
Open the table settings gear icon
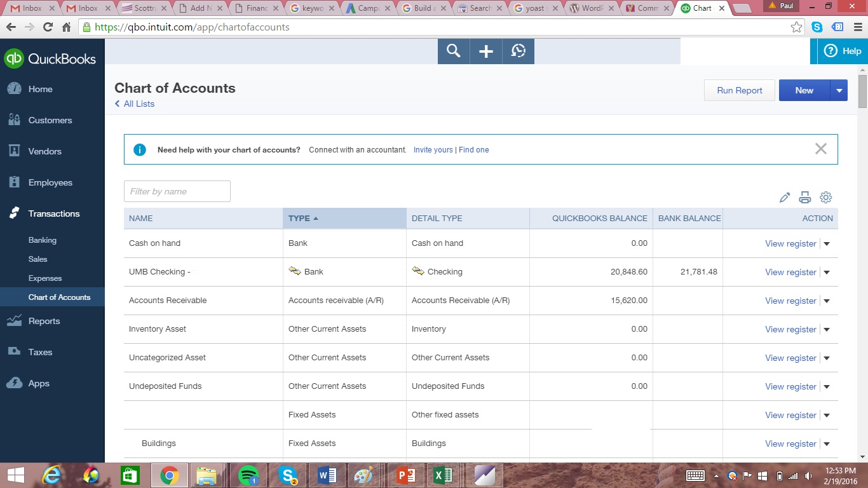[825, 198]
